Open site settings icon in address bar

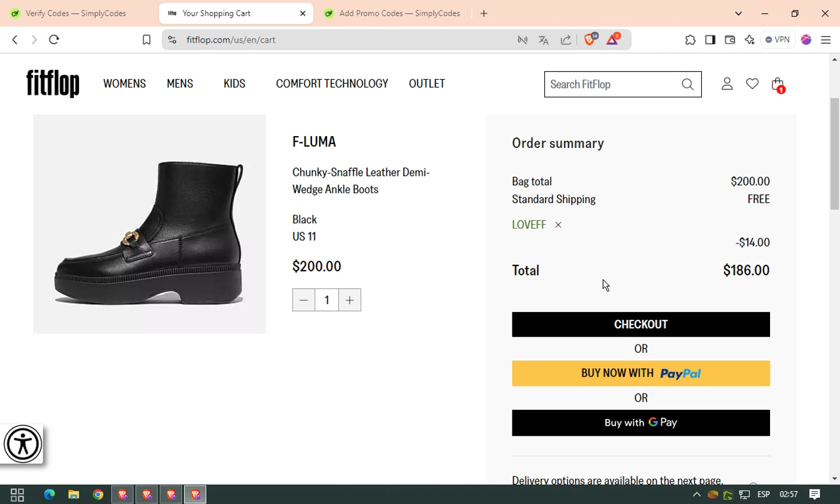coord(172,40)
